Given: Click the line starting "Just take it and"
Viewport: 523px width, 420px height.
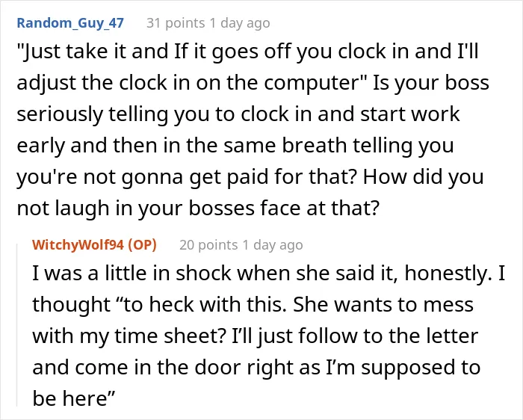Looking at the screenshot, I should coord(247,52).
